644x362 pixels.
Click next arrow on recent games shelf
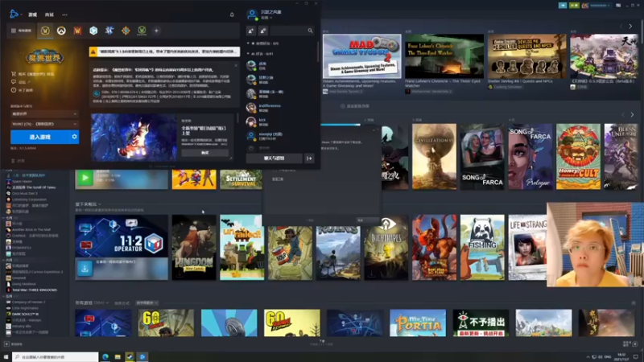[x=632, y=114]
